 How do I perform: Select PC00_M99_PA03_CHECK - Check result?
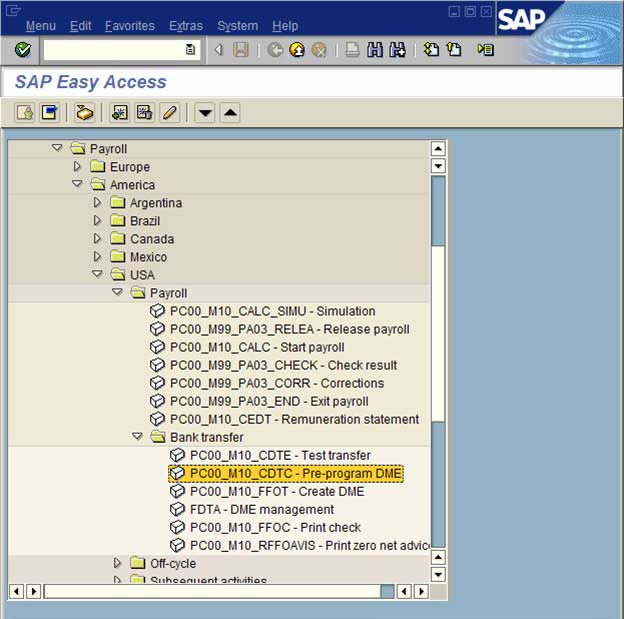(x=283, y=365)
